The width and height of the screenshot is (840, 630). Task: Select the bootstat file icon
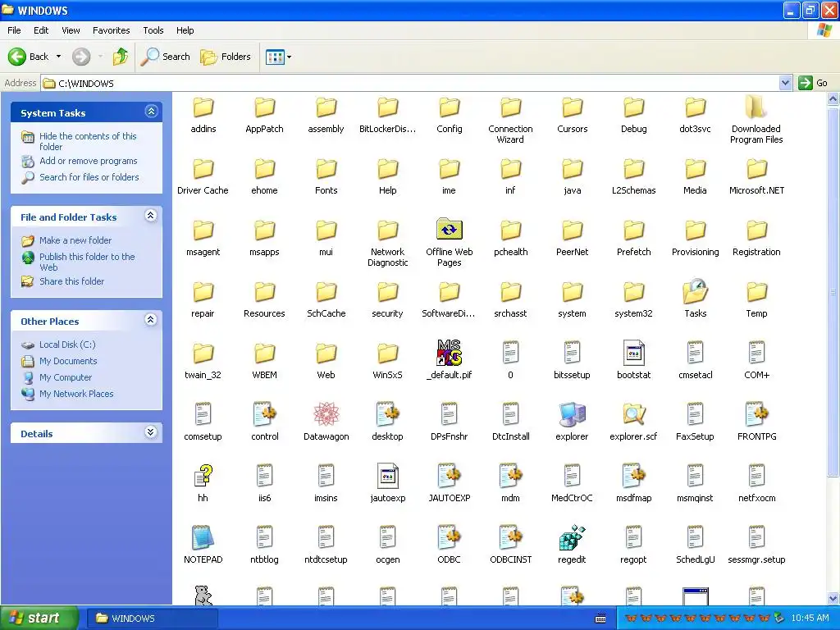pos(634,353)
